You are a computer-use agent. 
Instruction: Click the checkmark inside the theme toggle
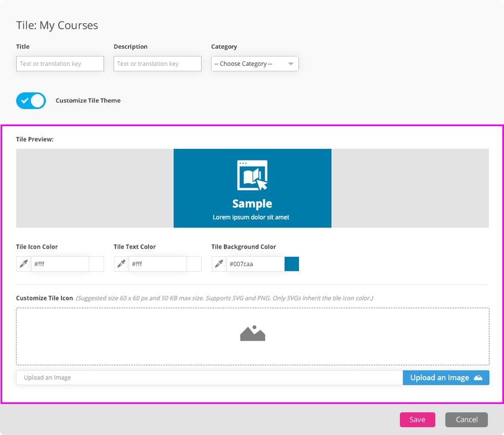pyautogui.click(x=25, y=101)
